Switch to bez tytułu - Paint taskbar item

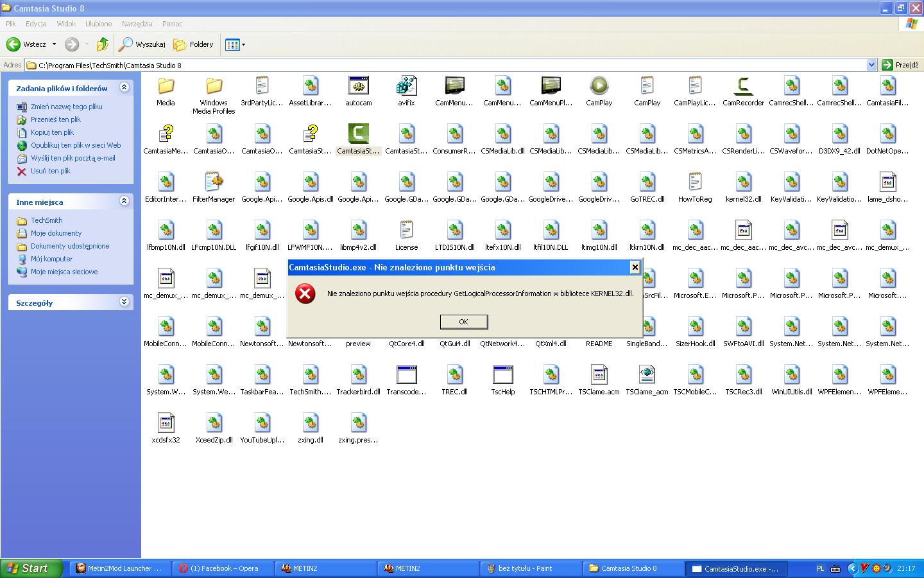pos(531,568)
